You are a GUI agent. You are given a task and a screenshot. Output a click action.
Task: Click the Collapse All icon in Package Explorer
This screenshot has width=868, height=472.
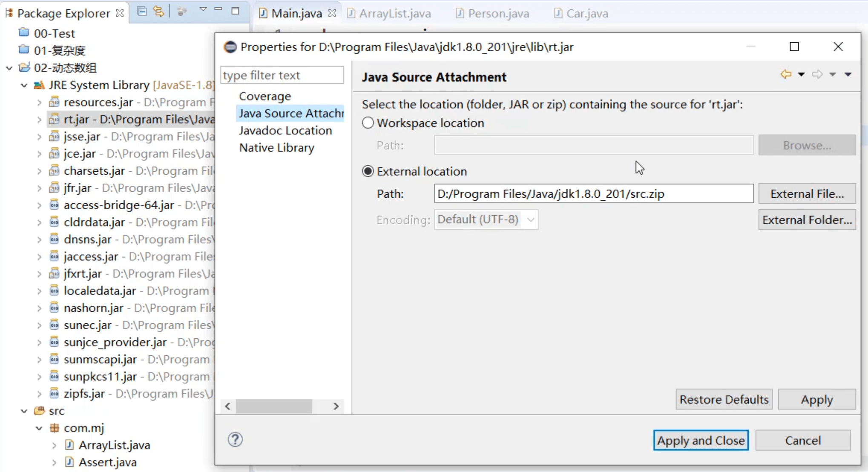tap(142, 12)
